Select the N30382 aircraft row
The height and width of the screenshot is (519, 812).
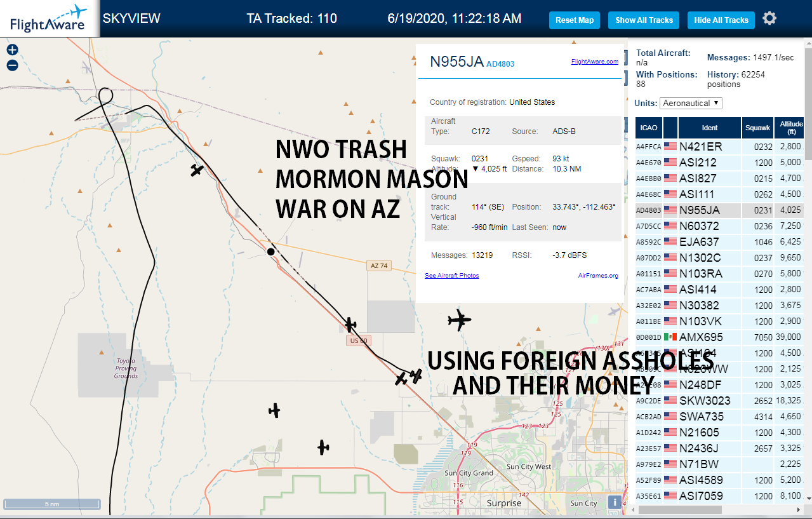coord(720,306)
